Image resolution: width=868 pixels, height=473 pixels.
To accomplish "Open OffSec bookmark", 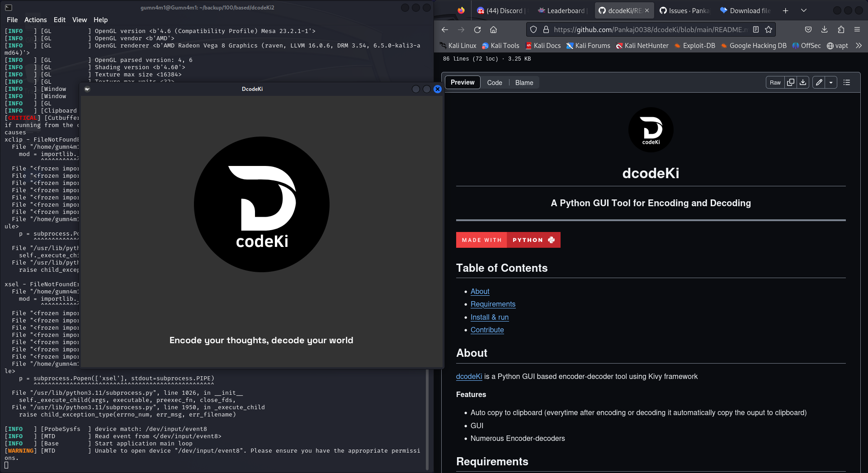I will pos(807,46).
